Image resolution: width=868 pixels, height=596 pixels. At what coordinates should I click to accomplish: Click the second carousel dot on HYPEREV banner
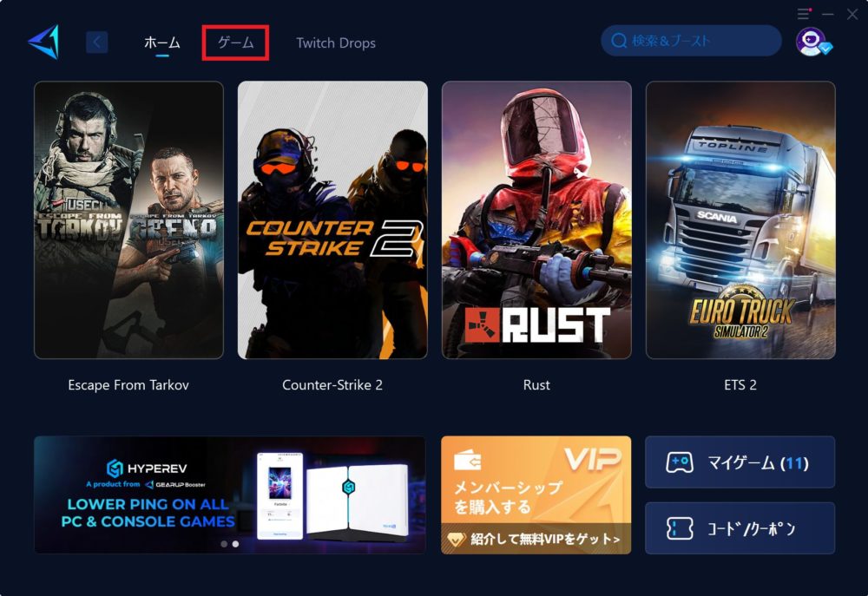(233, 545)
